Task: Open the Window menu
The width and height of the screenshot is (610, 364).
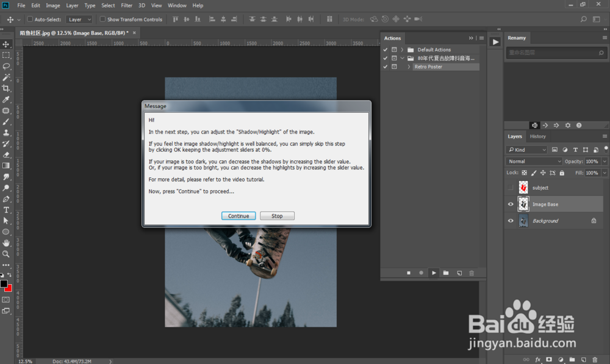Action: click(177, 5)
